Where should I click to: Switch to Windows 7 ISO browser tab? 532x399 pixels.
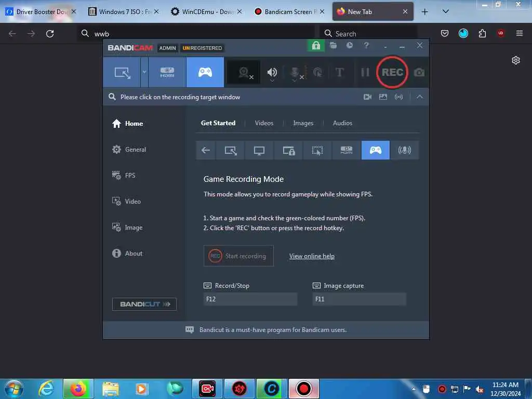[124, 11]
